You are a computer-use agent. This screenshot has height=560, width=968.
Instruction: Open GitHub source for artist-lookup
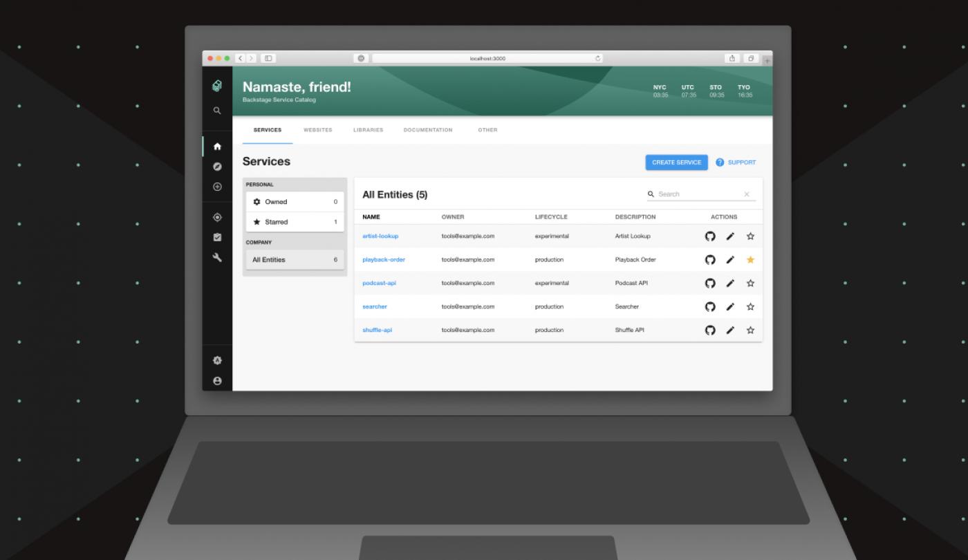coord(709,236)
